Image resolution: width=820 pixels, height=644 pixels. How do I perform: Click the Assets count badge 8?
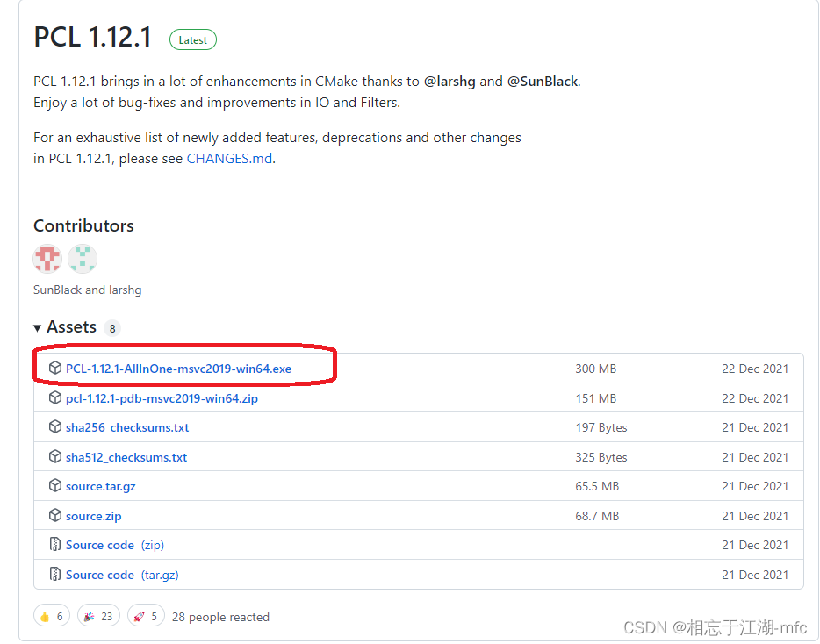112,328
